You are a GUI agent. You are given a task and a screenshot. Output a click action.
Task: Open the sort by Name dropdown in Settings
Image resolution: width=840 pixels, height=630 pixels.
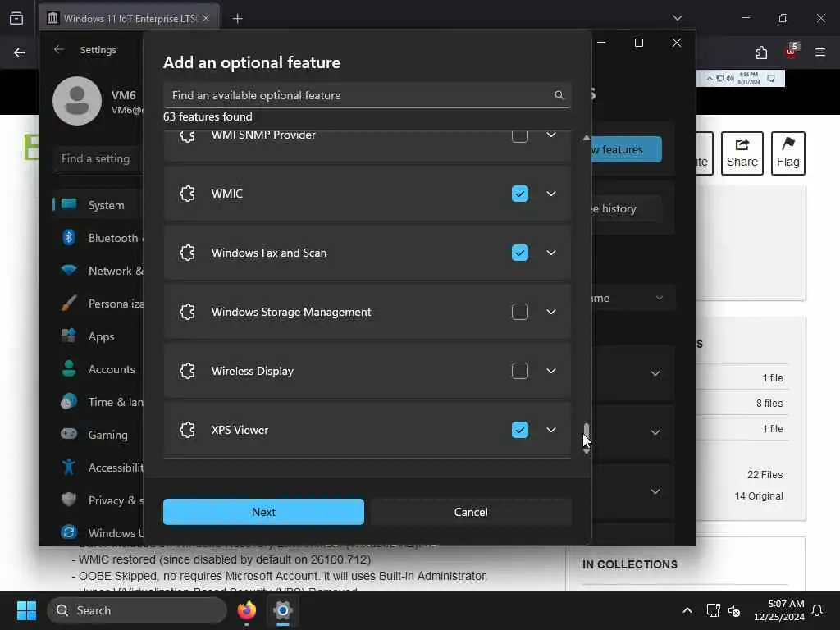pyautogui.click(x=632, y=298)
